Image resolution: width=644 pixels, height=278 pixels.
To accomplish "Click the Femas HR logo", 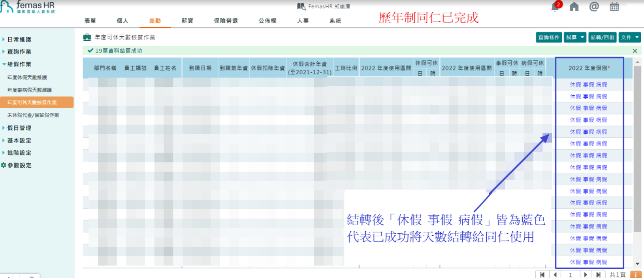I will pyautogui.click(x=27, y=7).
